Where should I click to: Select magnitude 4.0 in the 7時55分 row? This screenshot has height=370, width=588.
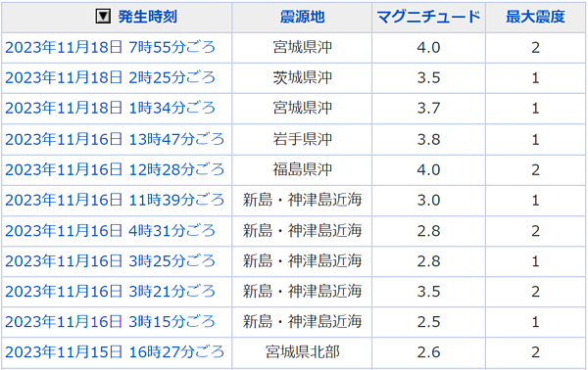[428, 48]
